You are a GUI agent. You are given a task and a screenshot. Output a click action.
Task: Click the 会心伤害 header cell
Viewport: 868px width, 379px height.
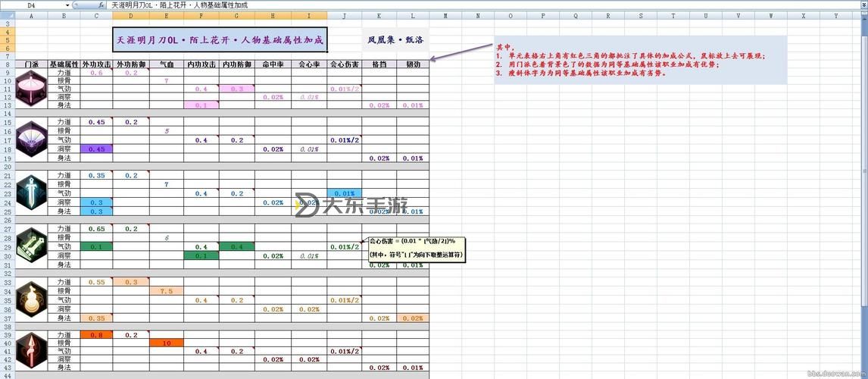coord(345,64)
